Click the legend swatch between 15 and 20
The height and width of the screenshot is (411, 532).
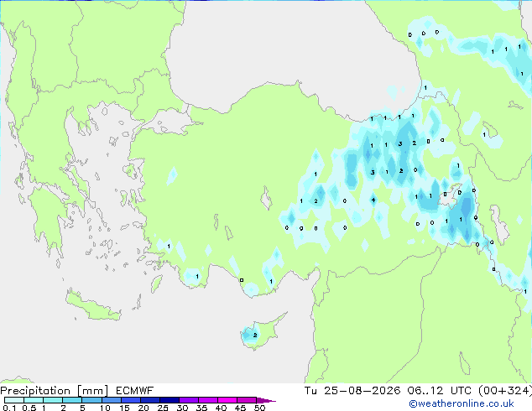[130, 400]
